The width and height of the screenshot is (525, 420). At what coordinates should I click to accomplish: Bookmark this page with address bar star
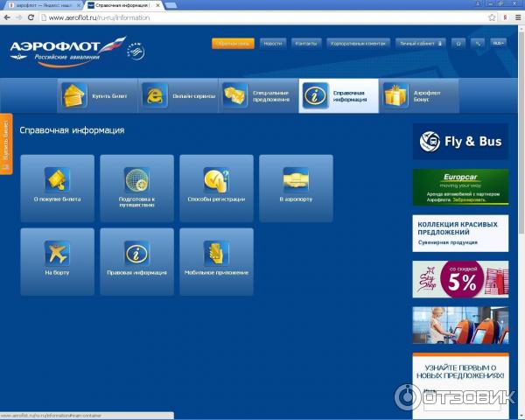(x=492, y=17)
